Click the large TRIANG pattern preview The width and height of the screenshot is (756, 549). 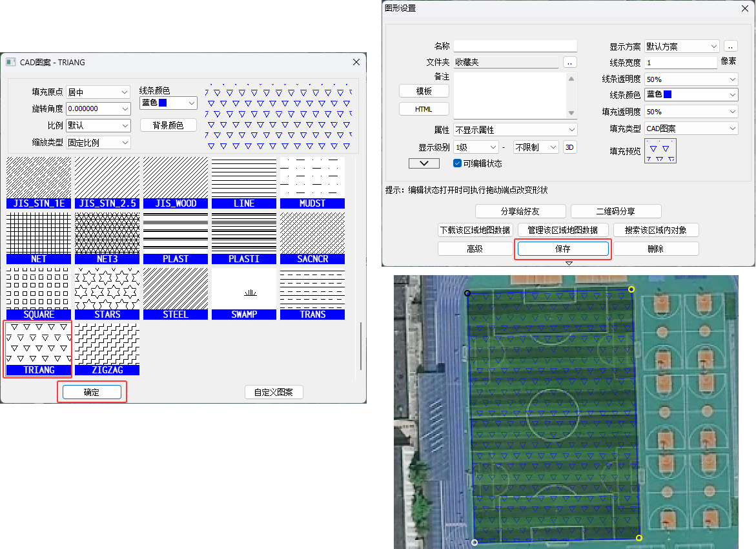point(278,116)
